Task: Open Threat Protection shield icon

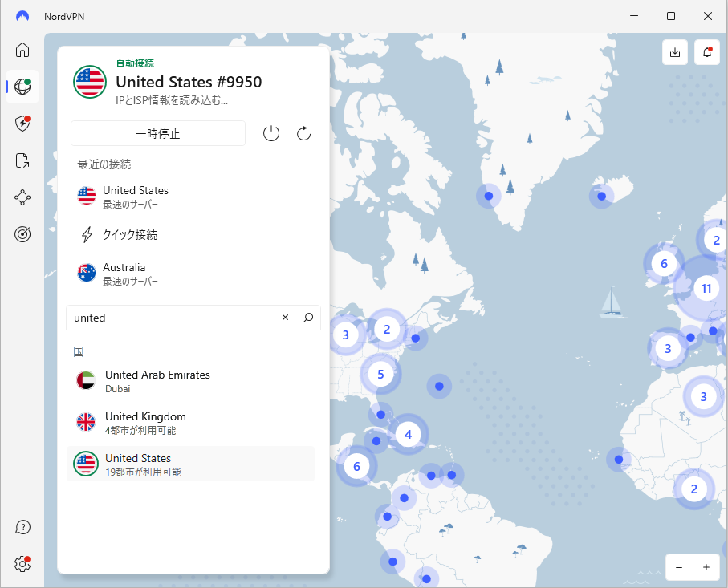Action: point(22,124)
